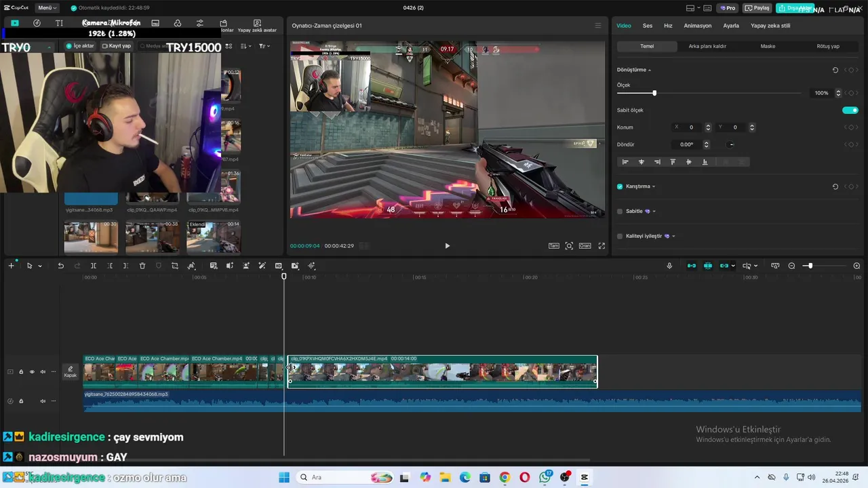The width and height of the screenshot is (868, 488).
Task: Play the preview in the player
Action: [x=447, y=246]
